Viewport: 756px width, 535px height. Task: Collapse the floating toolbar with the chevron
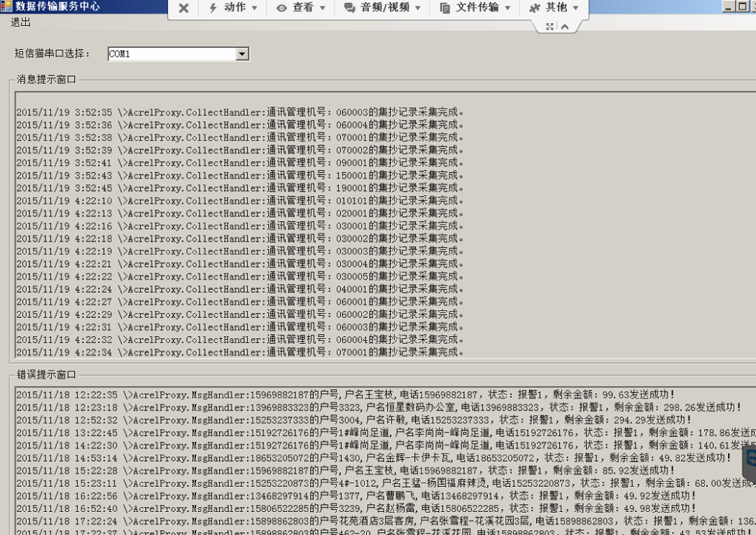tap(565, 27)
